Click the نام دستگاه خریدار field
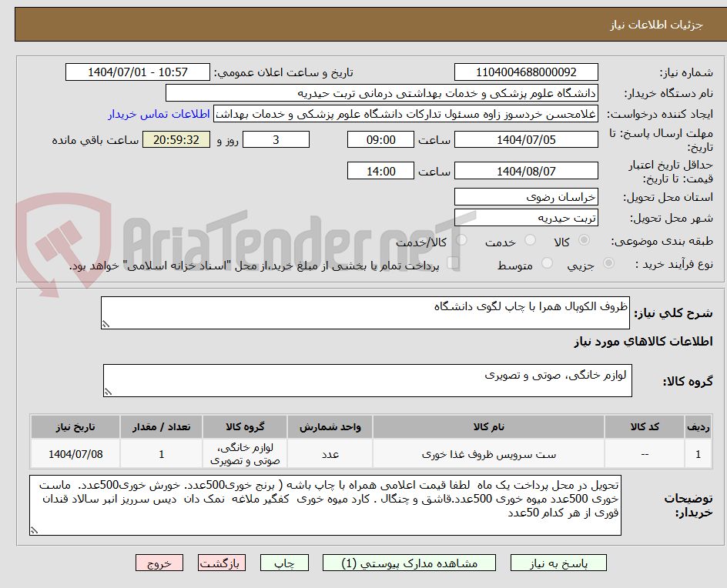Viewport: 727px width, 588px height. (x=381, y=93)
